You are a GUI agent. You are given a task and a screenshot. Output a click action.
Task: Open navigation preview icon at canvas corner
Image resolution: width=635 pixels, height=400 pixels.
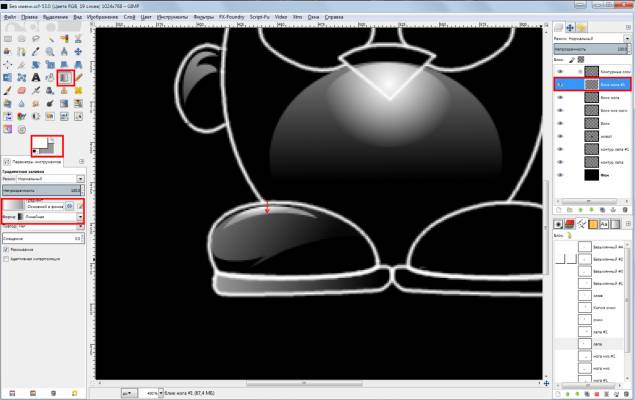tap(546, 383)
